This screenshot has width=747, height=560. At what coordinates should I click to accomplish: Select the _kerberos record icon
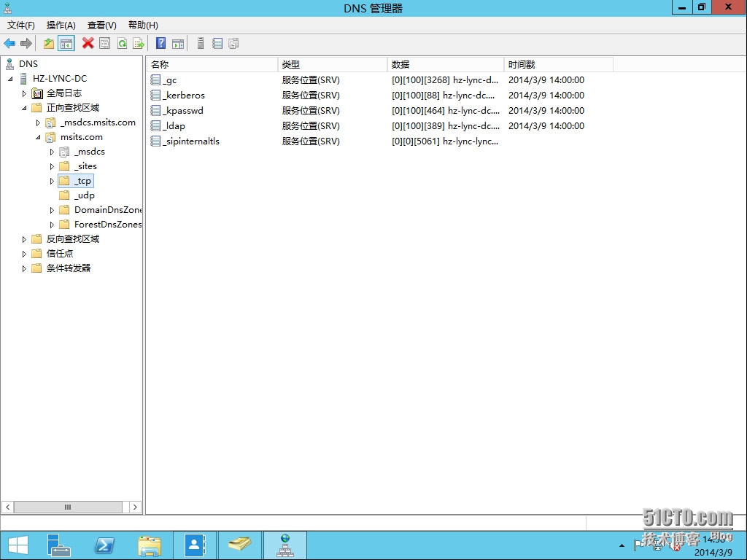coord(156,96)
